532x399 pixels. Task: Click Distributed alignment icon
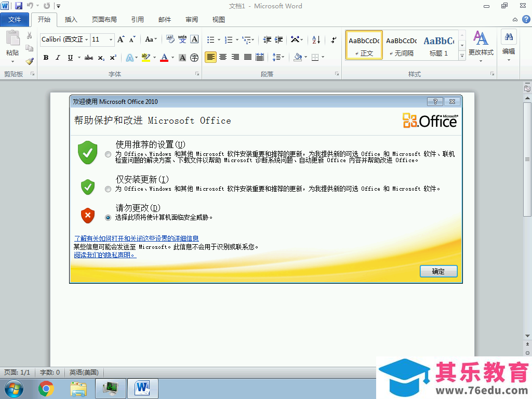[x=260, y=57]
